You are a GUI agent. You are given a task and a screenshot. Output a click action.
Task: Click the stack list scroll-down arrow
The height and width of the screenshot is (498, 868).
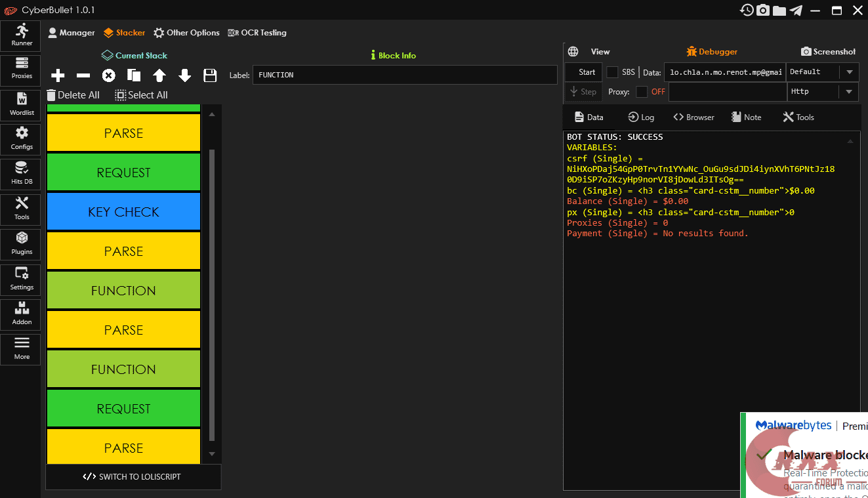(211, 453)
